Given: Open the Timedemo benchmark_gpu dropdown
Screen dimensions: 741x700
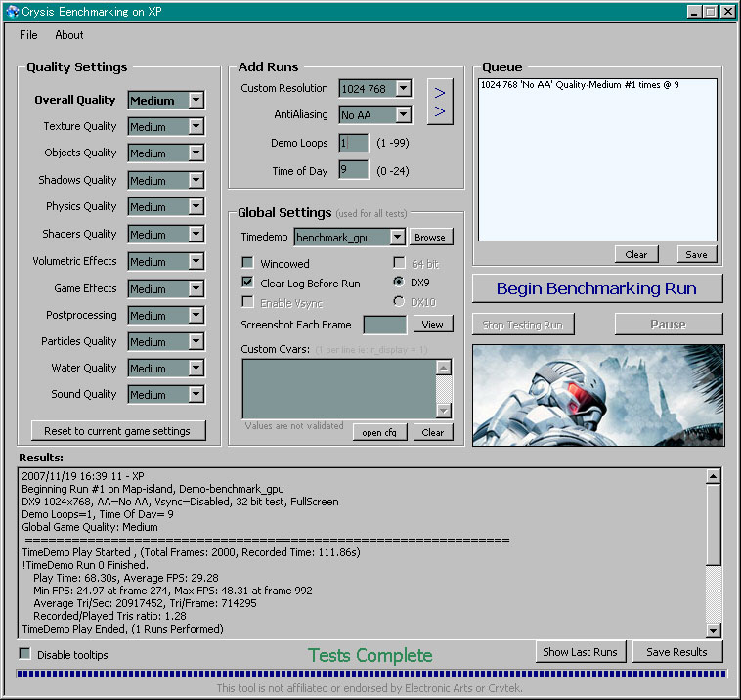Looking at the screenshot, I should click(398, 237).
